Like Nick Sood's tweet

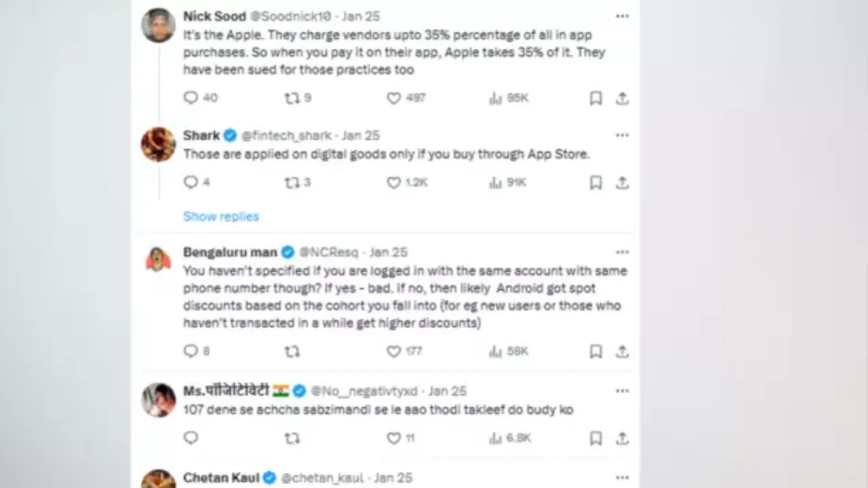click(394, 98)
